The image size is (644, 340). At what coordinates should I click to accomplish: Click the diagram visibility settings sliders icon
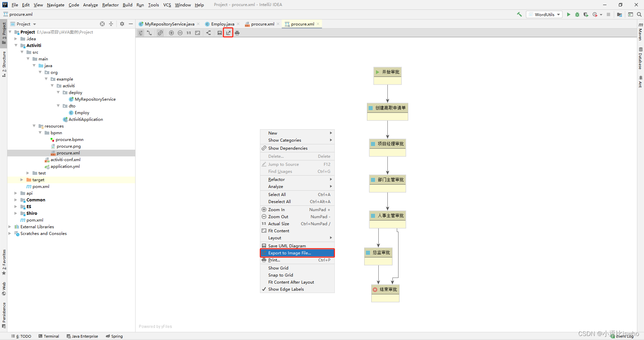coord(141,33)
